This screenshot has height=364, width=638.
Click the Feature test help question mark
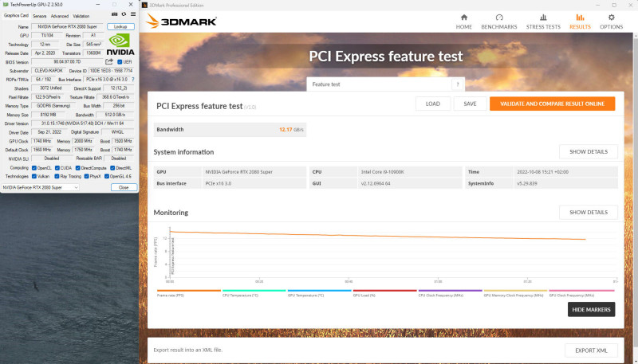[457, 84]
